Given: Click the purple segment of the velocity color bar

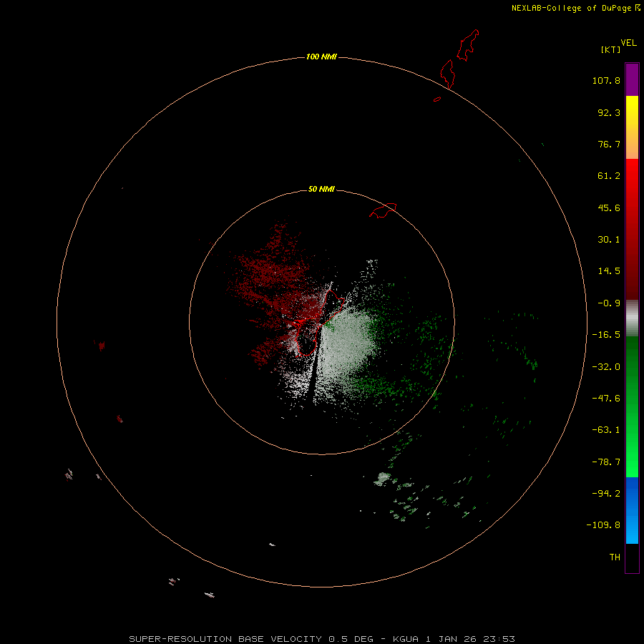Looking at the screenshot, I should click(632, 79).
